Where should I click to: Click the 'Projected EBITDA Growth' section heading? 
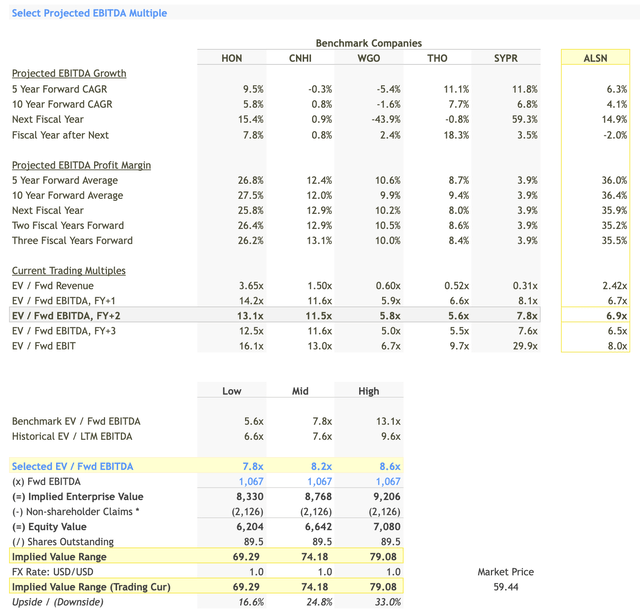[x=69, y=73]
